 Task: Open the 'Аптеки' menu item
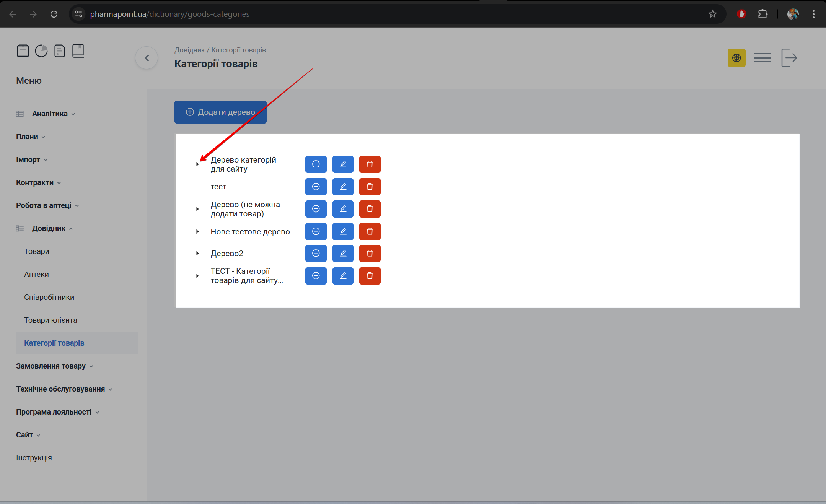[36, 274]
